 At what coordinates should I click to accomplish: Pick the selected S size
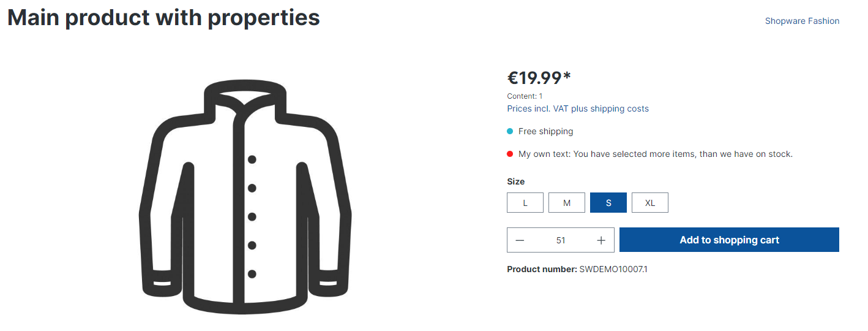(x=608, y=203)
